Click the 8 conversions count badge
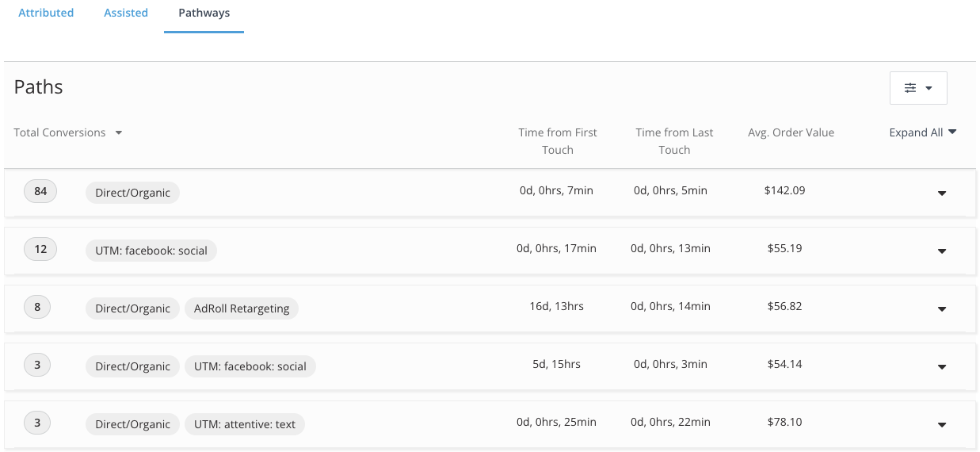Screen dimensions: 980x452 pyautogui.click(x=37, y=307)
